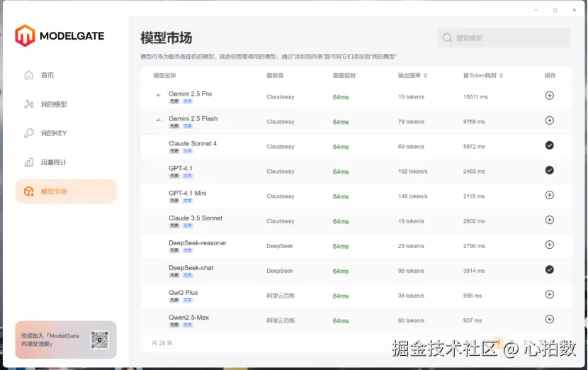Click the home icon in sidebar
The height and width of the screenshot is (370, 588).
pyautogui.click(x=29, y=75)
